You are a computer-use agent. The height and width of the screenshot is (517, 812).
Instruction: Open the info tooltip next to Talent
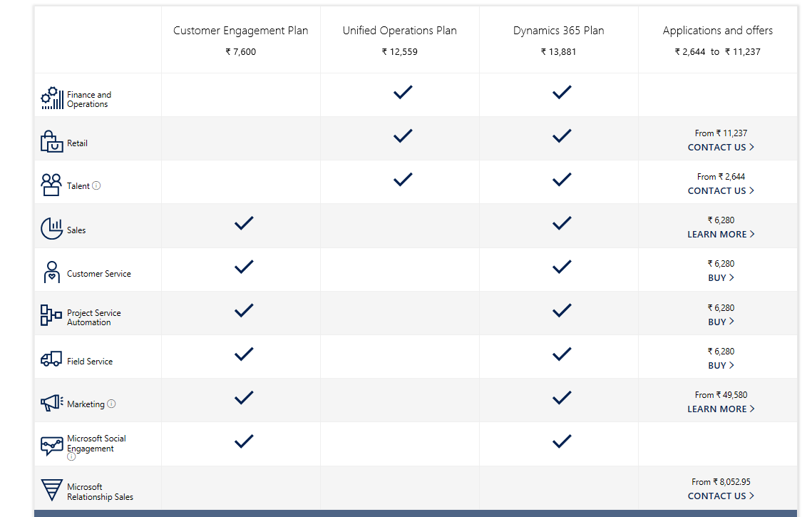(x=96, y=185)
